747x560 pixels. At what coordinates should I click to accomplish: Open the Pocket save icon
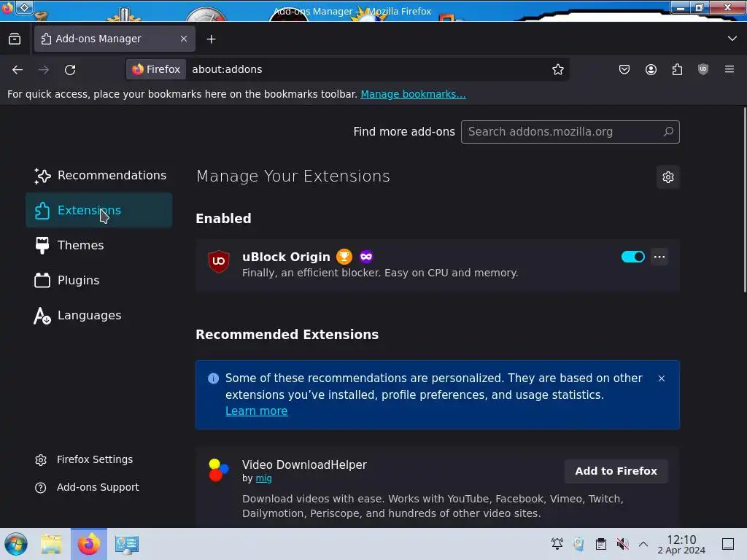624,69
